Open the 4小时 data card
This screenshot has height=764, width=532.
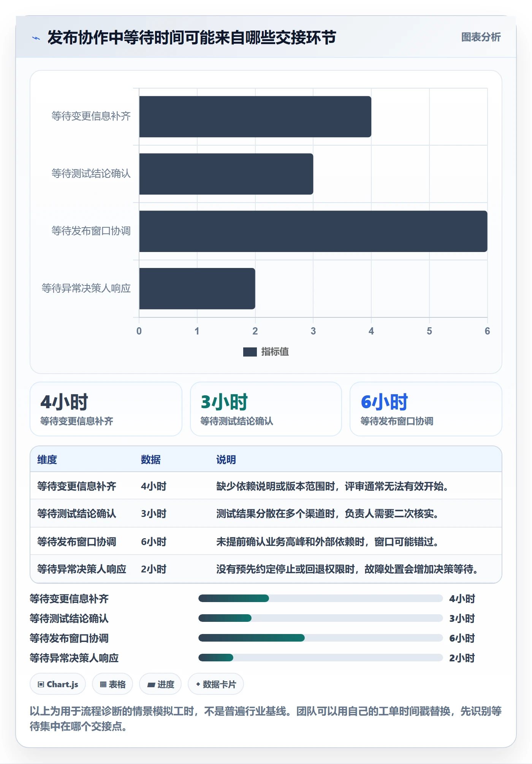click(x=106, y=409)
